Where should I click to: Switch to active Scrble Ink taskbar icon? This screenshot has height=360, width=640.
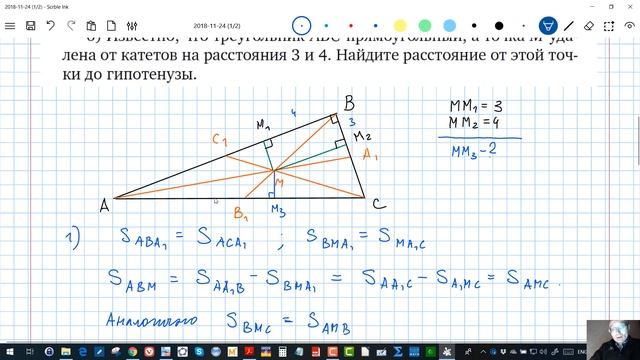pos(447,352)
